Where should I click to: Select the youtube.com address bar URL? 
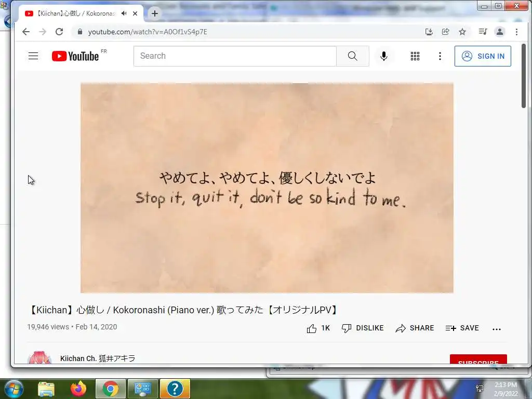click(x=148, y=32)
